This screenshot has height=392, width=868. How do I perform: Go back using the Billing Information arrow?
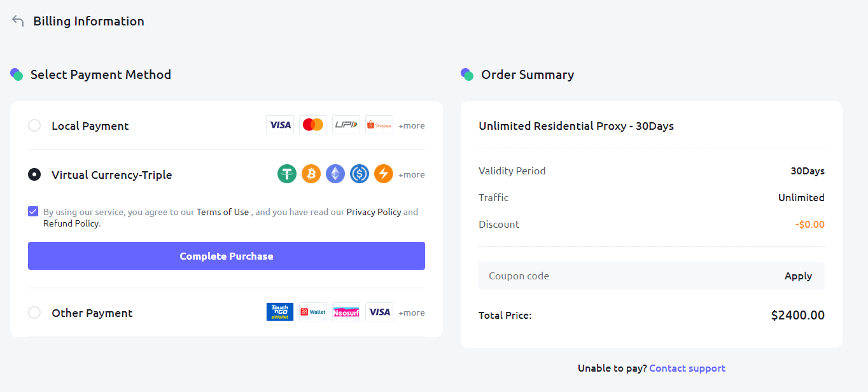(x=18, y=21)
